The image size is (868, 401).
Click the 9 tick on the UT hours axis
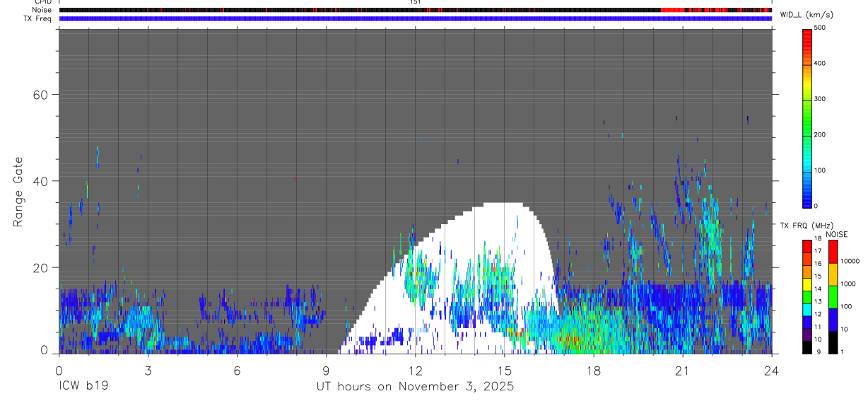326,370
